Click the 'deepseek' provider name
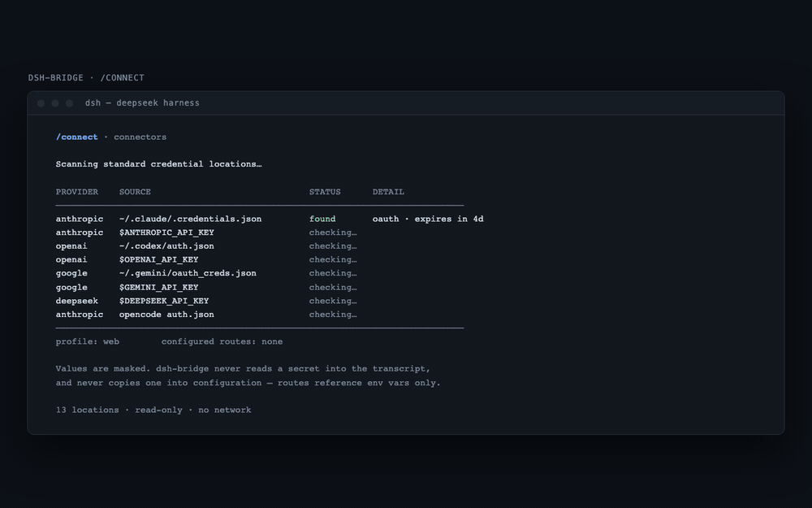The width and height of the screenshot is (812, 508). tap(76, 301)
